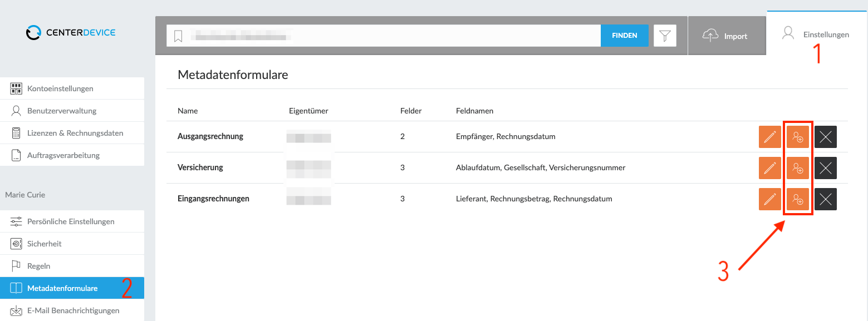Open Persönliche Einstellungen
Viewport: 868px width, 321px height.
72,221
